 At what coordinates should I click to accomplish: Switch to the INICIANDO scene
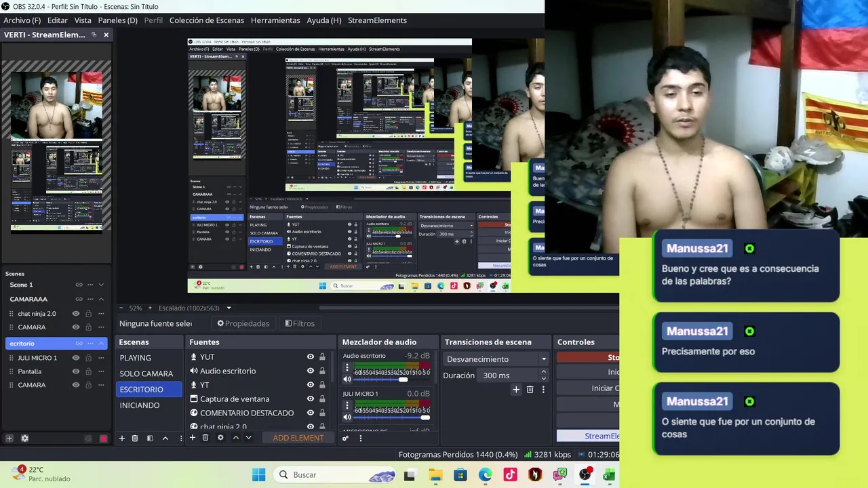click(149, 405)
